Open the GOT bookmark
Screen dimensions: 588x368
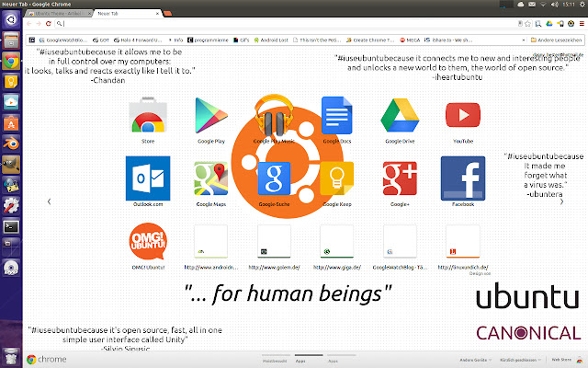tap(101, 40)
